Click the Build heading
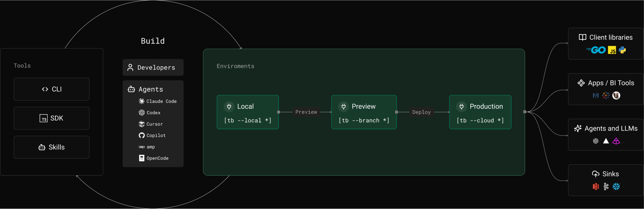The height and width of the screenshot is (209, 644). coord(153,41)
